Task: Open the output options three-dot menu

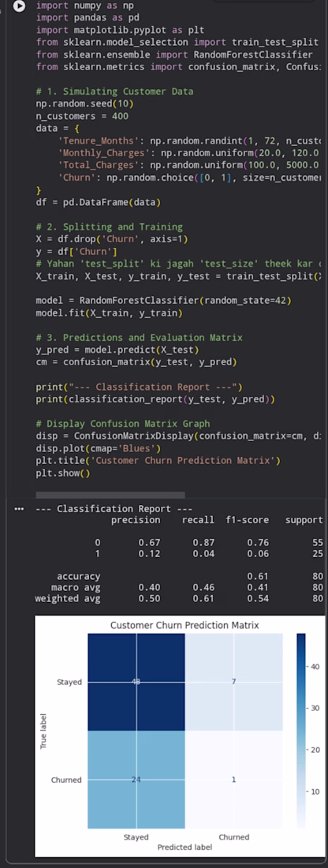Action: [20, 508]
